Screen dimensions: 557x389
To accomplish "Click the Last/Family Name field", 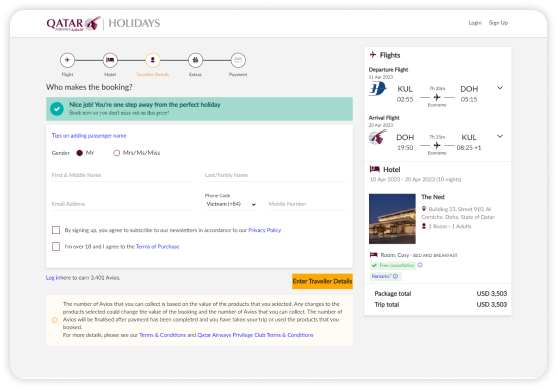I will coord(276,175).
